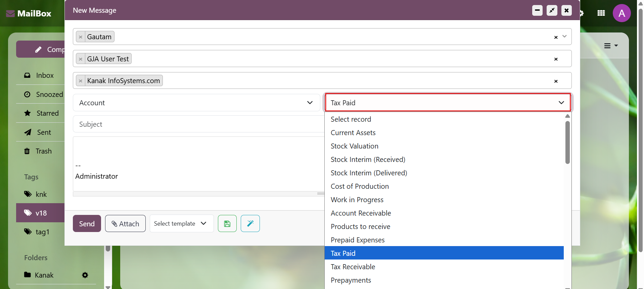644x289 pixels.
Task: Select Work in Progress option
Action: [444, 200]
